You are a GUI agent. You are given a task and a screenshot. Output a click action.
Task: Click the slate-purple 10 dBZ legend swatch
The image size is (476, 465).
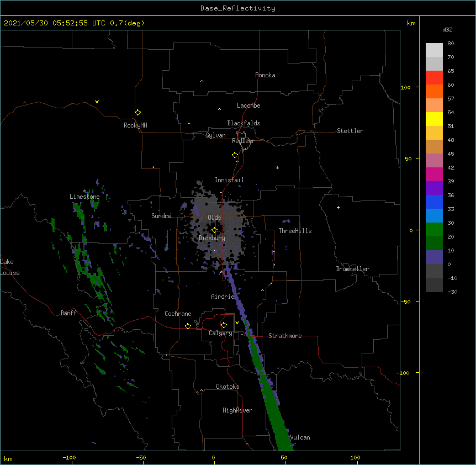coord(434,257)
